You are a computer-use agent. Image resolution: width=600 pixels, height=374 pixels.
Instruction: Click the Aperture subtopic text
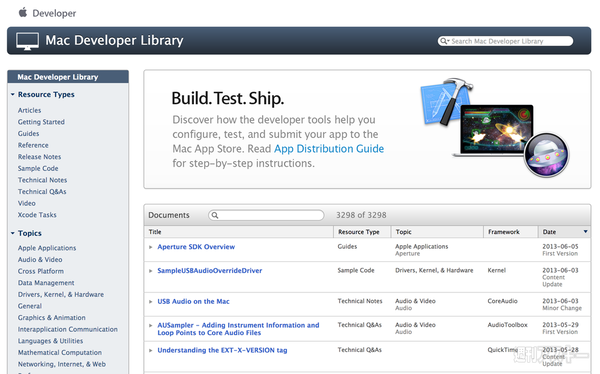point(407,254)
